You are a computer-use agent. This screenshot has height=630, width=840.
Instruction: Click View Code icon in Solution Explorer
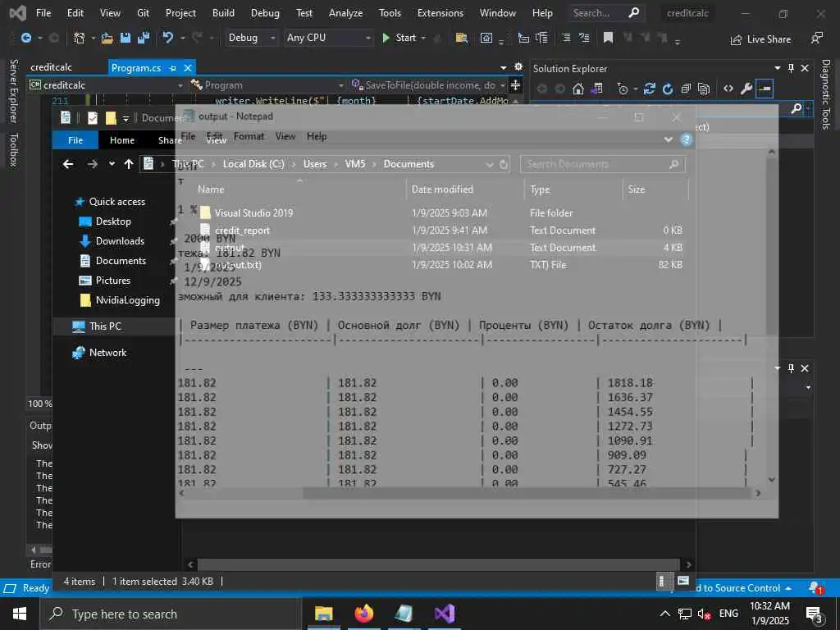point(728,89)
